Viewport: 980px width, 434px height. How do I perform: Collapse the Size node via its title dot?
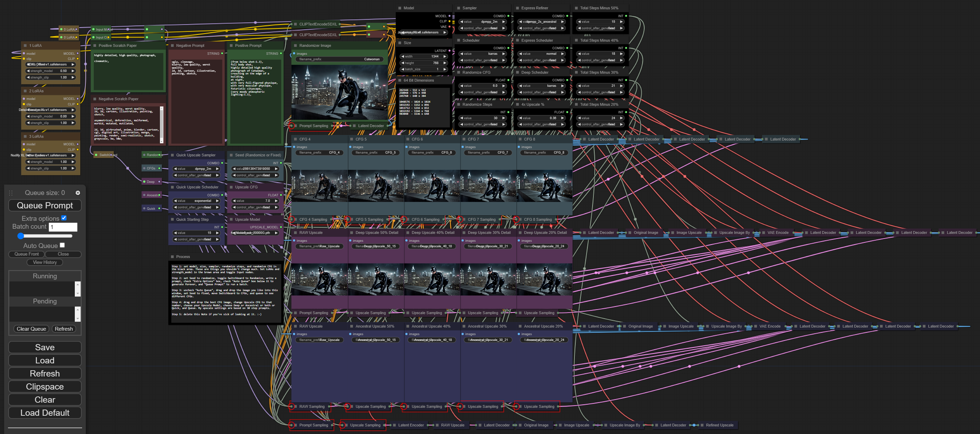click(x=400, y=43)
